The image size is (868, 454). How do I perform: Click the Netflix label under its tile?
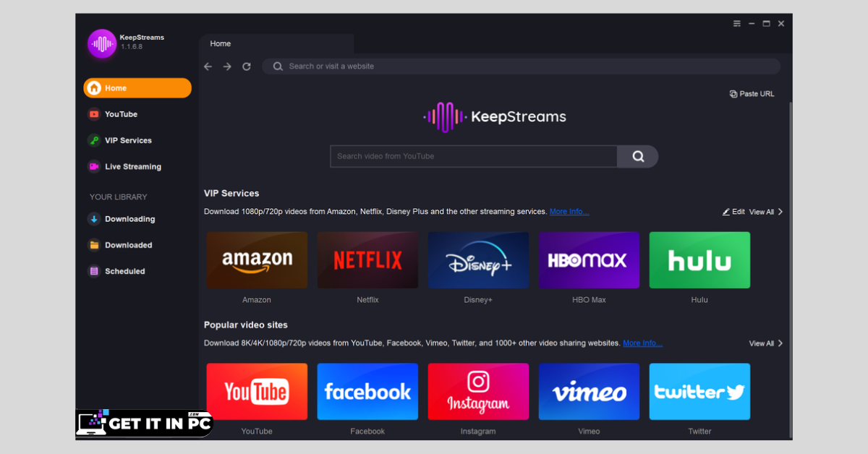(x=367, y=300)
